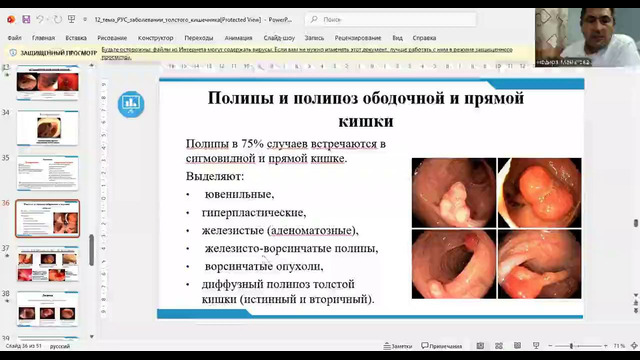640x360 pixels.
Task: Start Slide Show from status bar icon
Action: click(536, 346)
